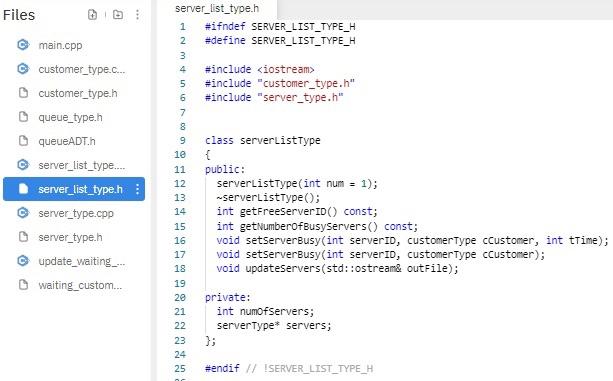This screenshot has height=381, width=613.
Task: Click the C++ icon beside server_list_type....
Action: coord(23,165)
